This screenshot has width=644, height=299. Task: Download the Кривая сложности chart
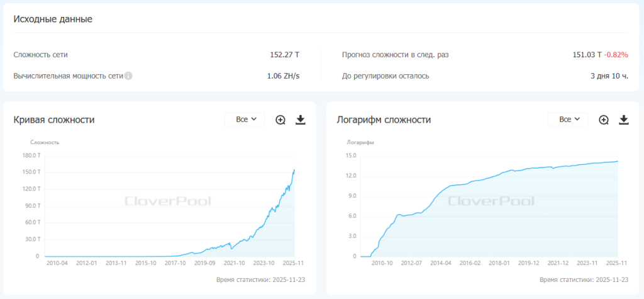pos(300,120)
